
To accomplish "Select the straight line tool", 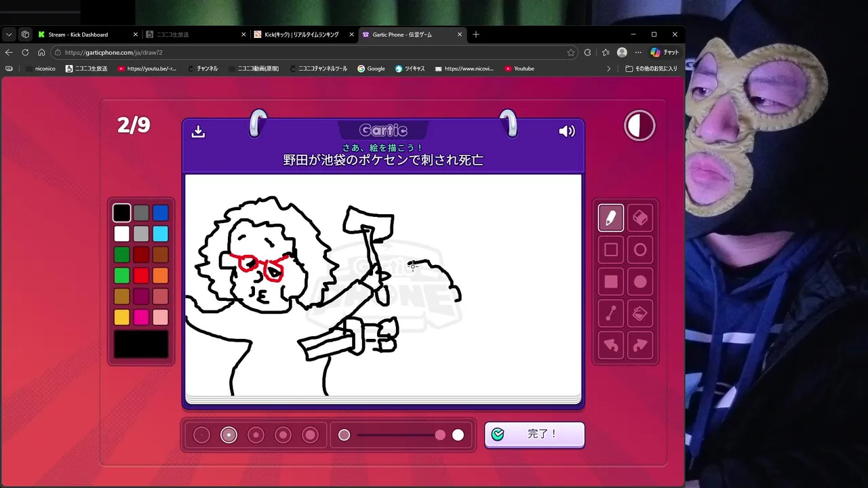I will 611,314.
